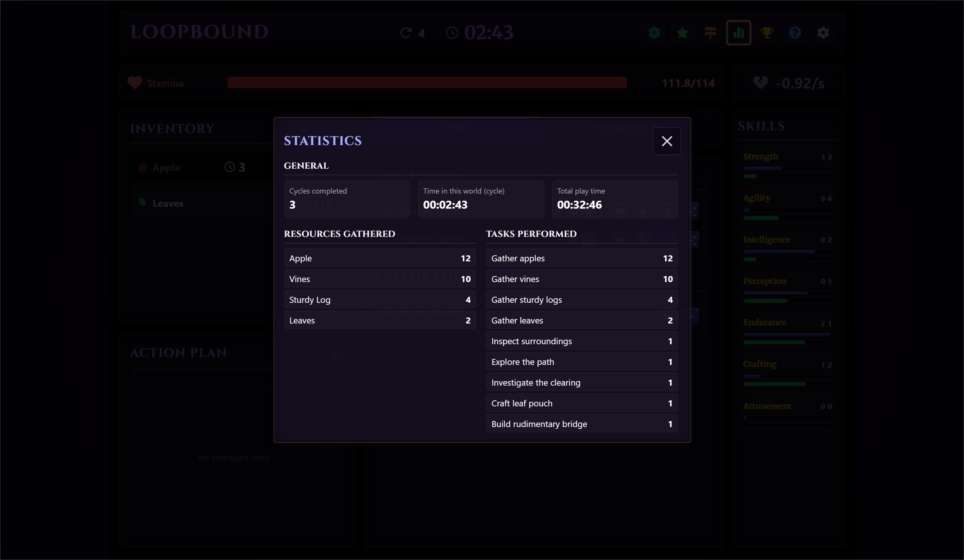Open the trophy achievements icon
This screenshot has width=964, height=560.
pyautogui.click(x=767, y=33)
